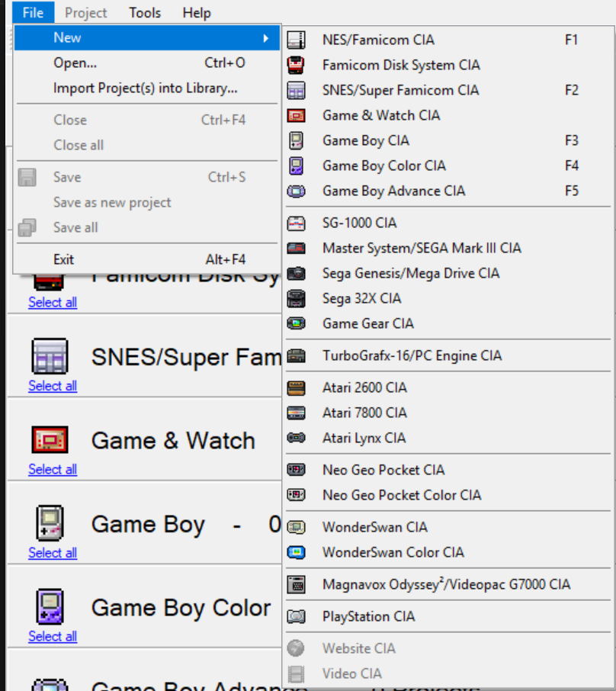
Task: Click the Atari 7800 CIA icon
Action: pos(296,413)
